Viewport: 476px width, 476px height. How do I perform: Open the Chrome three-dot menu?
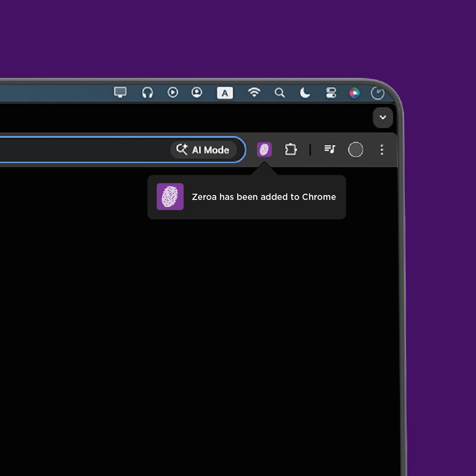click(382, 150)
